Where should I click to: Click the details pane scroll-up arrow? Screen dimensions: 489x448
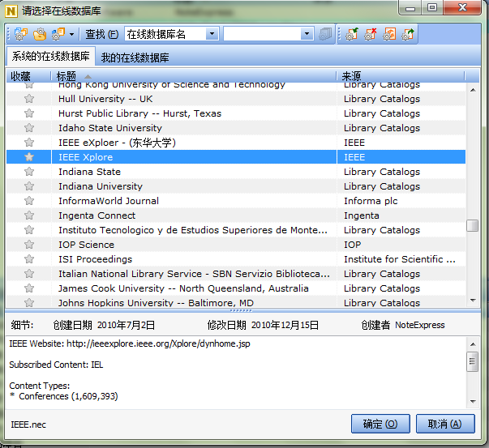point(473,344)
